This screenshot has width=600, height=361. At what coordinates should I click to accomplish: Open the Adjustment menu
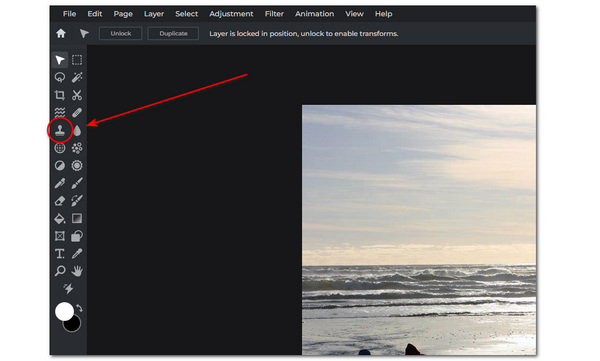tap(231, 14)
